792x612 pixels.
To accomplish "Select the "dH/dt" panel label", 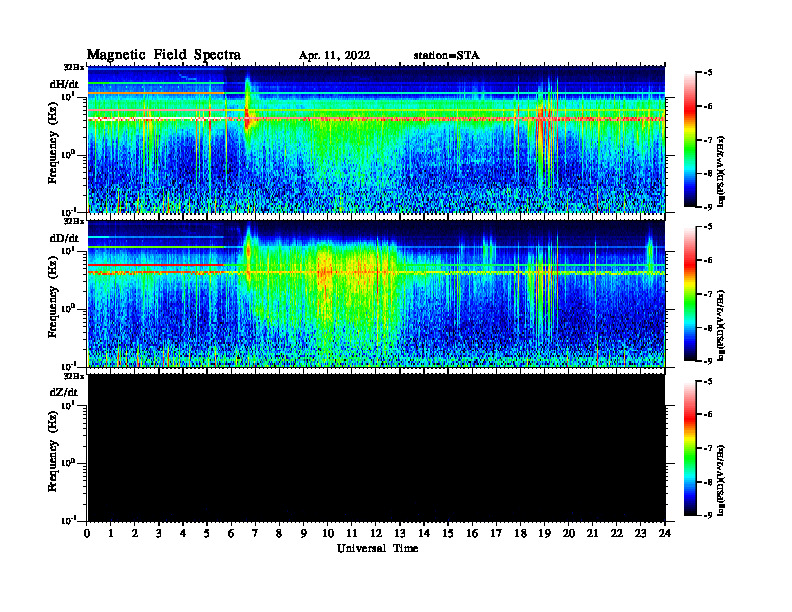I will click(x=64, y=84).
